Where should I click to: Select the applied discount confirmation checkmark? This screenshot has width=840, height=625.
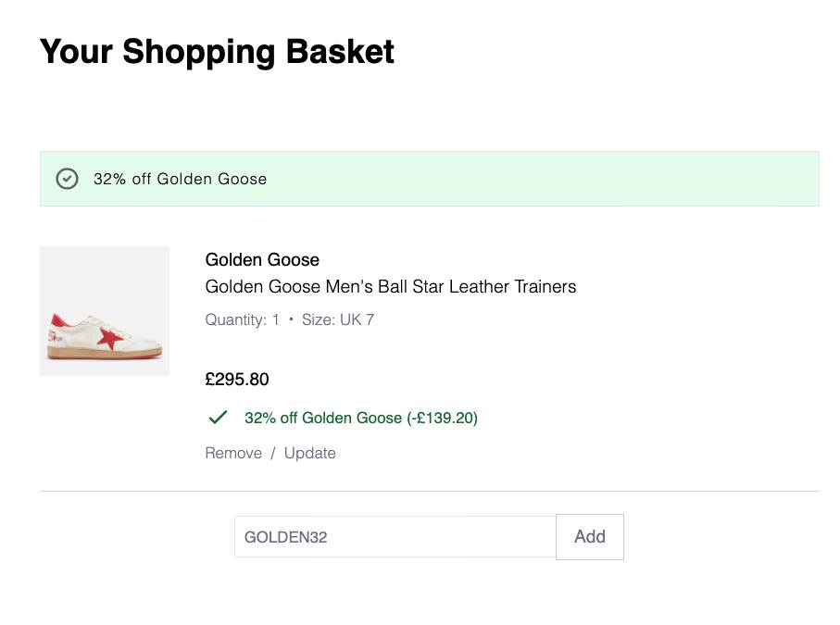click(217, 417)
